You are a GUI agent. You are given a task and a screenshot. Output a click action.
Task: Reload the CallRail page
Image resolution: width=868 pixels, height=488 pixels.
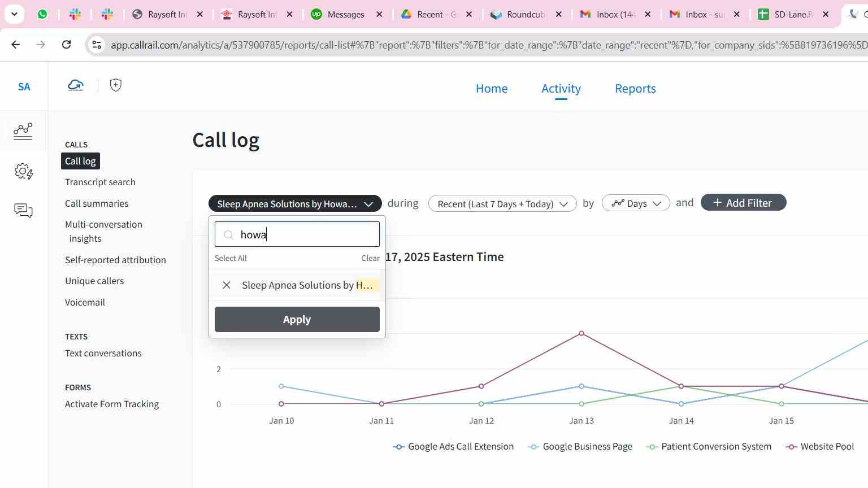point(66,45)
